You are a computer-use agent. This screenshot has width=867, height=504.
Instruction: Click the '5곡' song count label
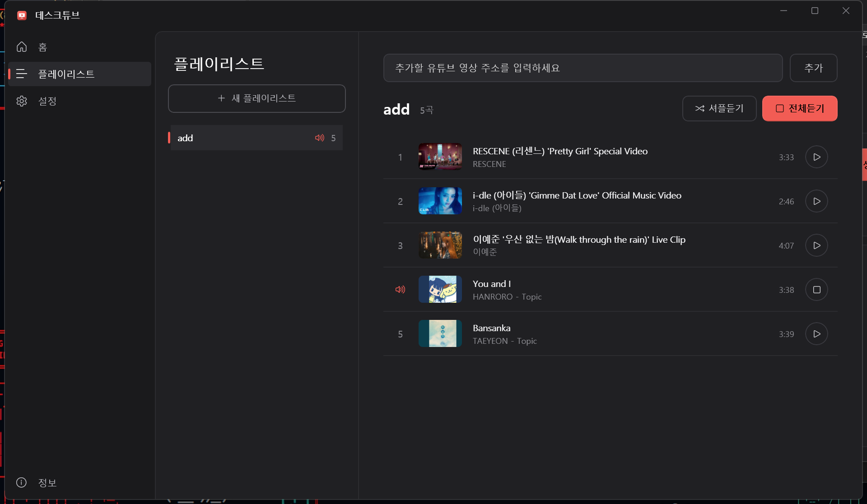(x=427, y=110)
